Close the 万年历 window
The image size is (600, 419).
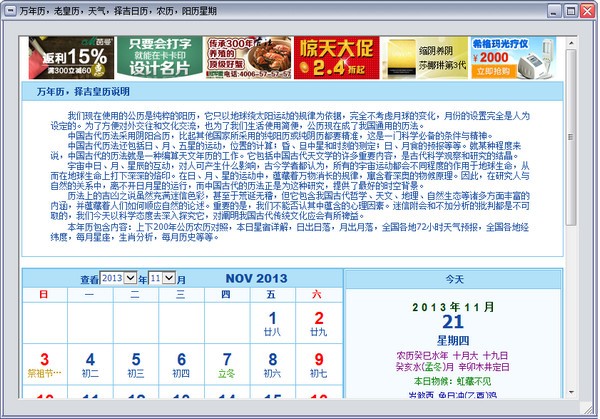[587, 11]
